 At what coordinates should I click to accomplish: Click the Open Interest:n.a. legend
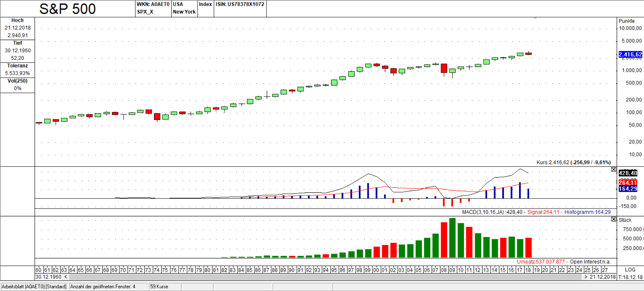pyautogui.click(x=590, y=262)
